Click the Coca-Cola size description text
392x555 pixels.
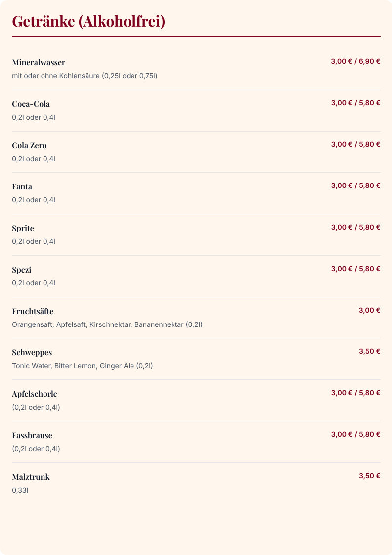click(34, 118)
